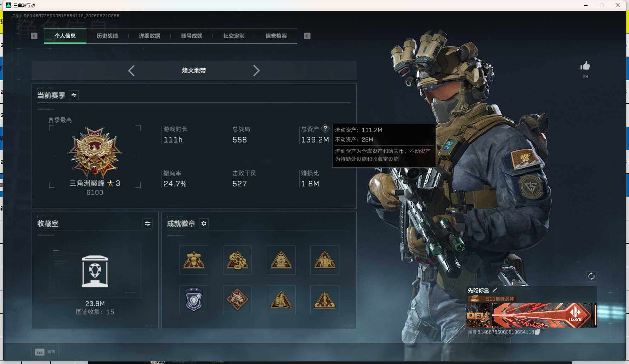Open 成就徽章 settings gear
Image resolution: width=629 pixels, height=364 pixels.
coord(204,223)
